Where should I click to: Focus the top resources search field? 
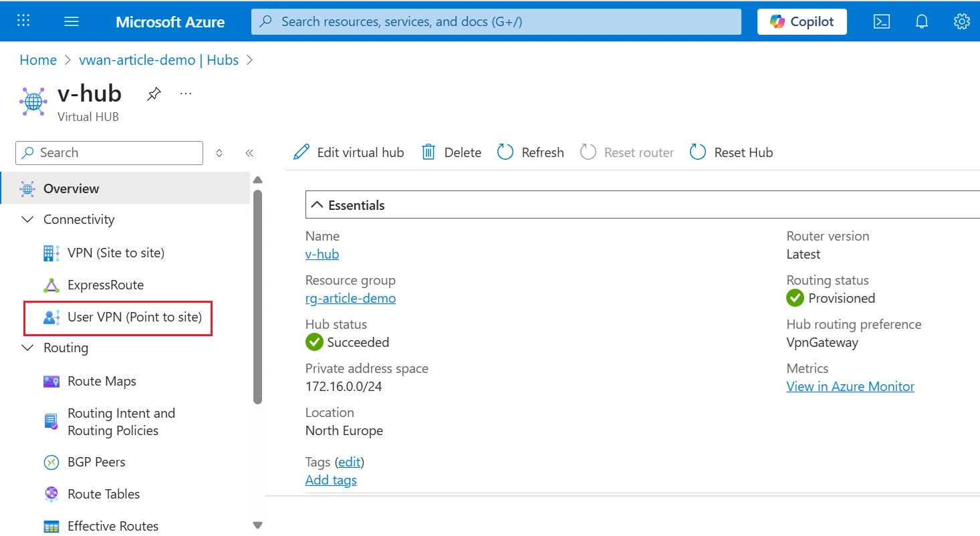tap(496, 21)
